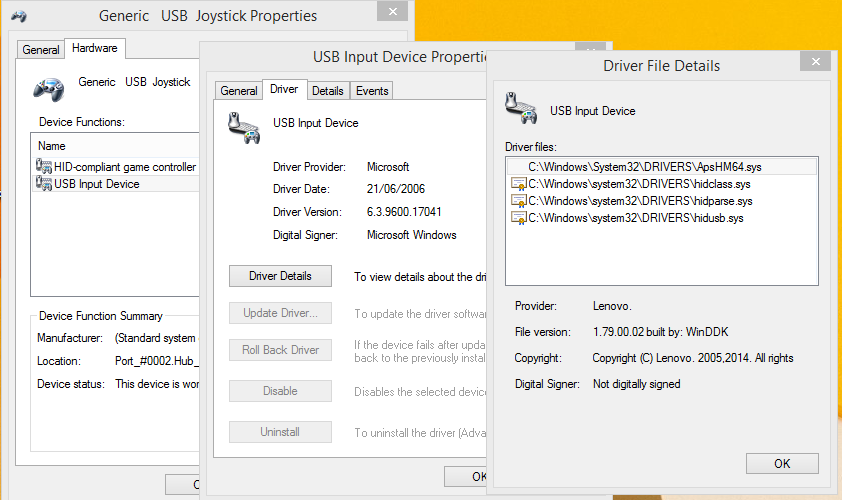Select the Driver tab
This screenshot has width=842, height=500.
coord(284,89)
